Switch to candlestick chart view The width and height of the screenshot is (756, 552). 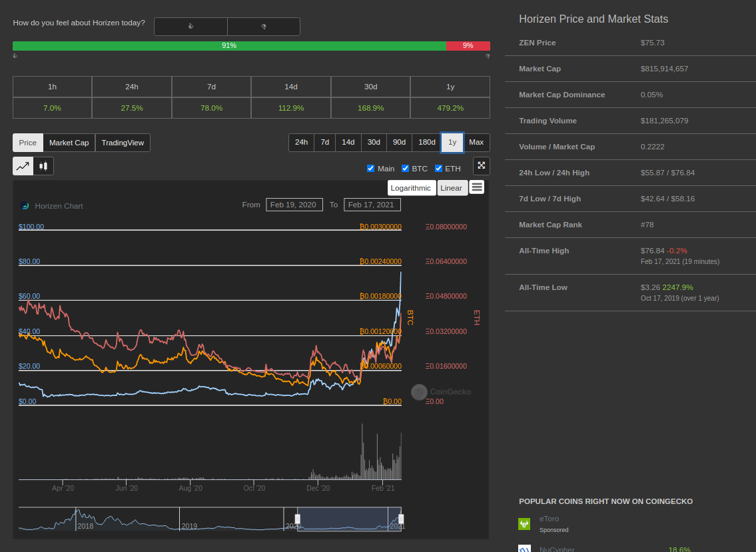click(43, 166)
